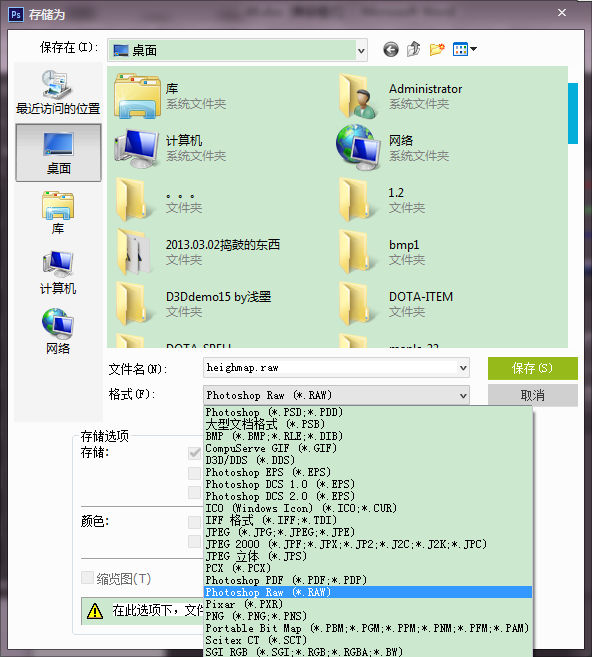Open Libraries in the places sidebar
592x657 pixels.
coord(58,213)
